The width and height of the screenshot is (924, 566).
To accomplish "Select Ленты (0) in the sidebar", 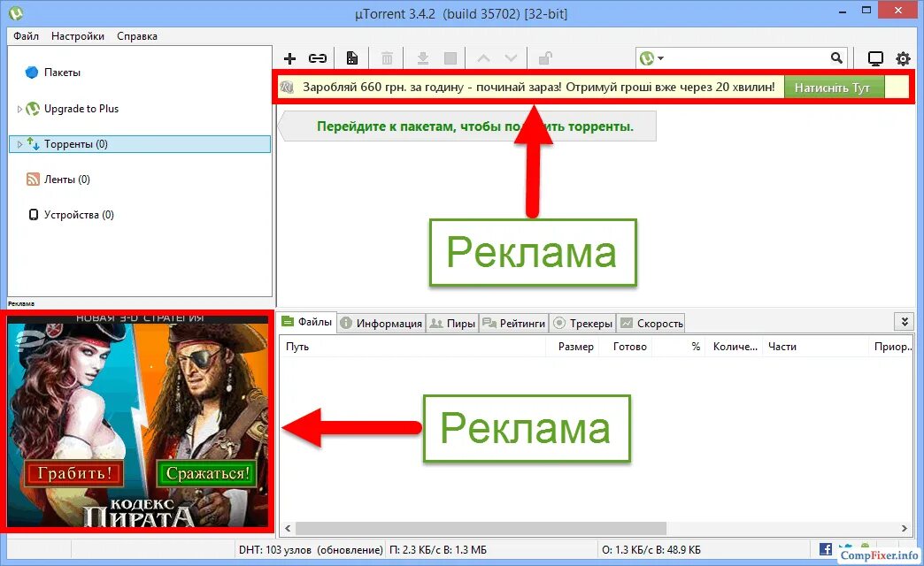I will (x=58, y=180).
